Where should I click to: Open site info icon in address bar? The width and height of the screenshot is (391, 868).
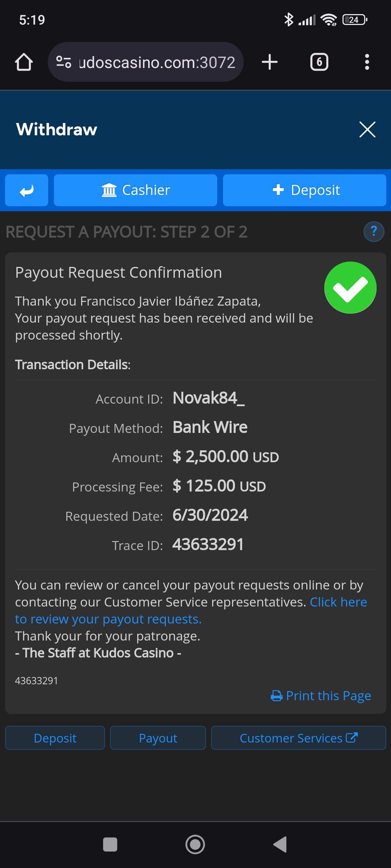pyautogui.click(x=64, y=62)
